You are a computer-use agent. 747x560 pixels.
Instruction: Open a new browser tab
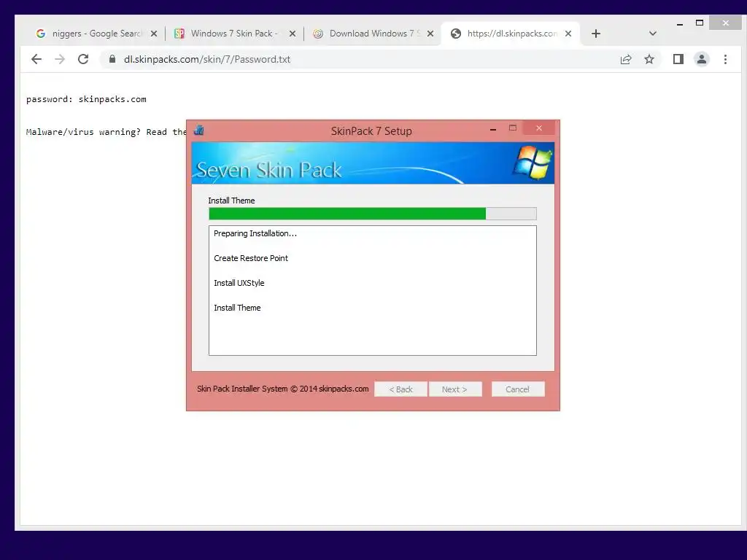[x=595, y=34]
